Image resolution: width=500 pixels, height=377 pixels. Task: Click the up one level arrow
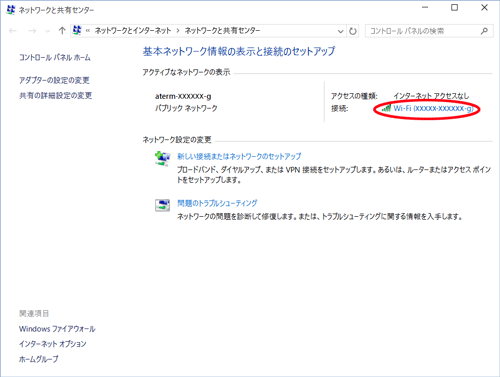pyautogui.click(x=62, y=31)
